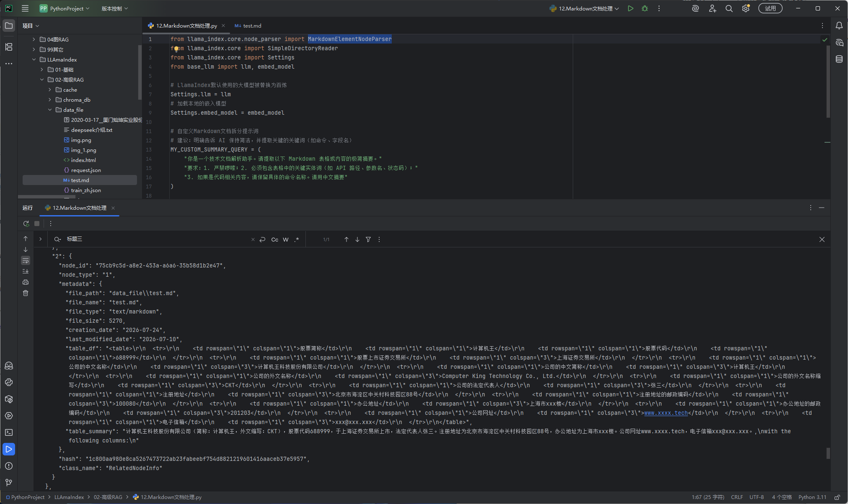Start debugging with the bug icon
Screen dimensions: 848x504
click(645, 8)
